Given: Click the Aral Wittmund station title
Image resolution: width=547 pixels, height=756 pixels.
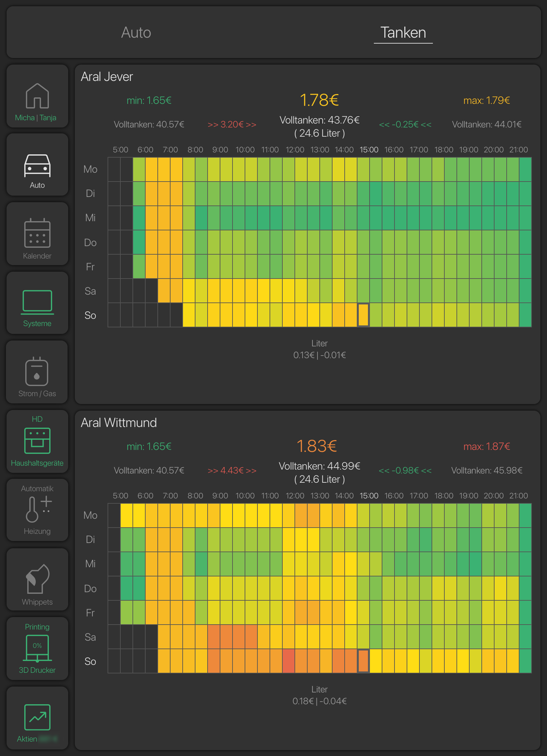Looking at the screenshot, I should 119,423.
